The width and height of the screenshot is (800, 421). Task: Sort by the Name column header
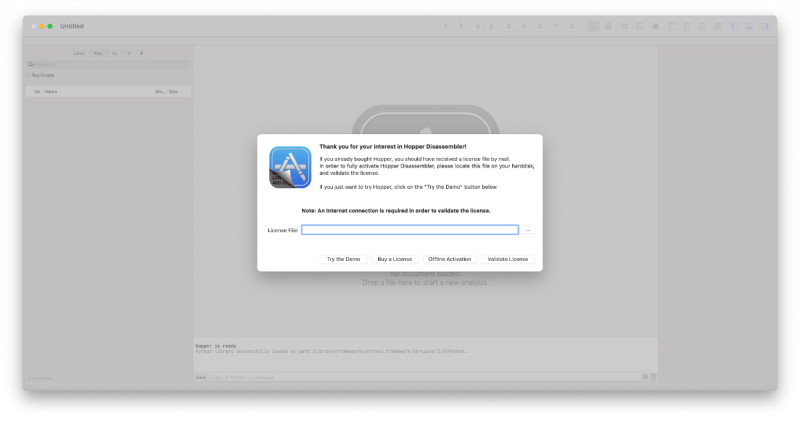pos(51,92)
